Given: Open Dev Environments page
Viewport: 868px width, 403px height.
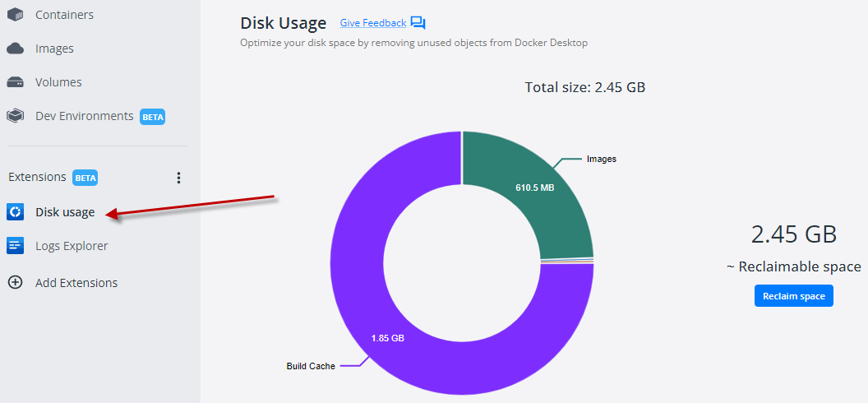Looking at the screenshot, I should [84, 116].
